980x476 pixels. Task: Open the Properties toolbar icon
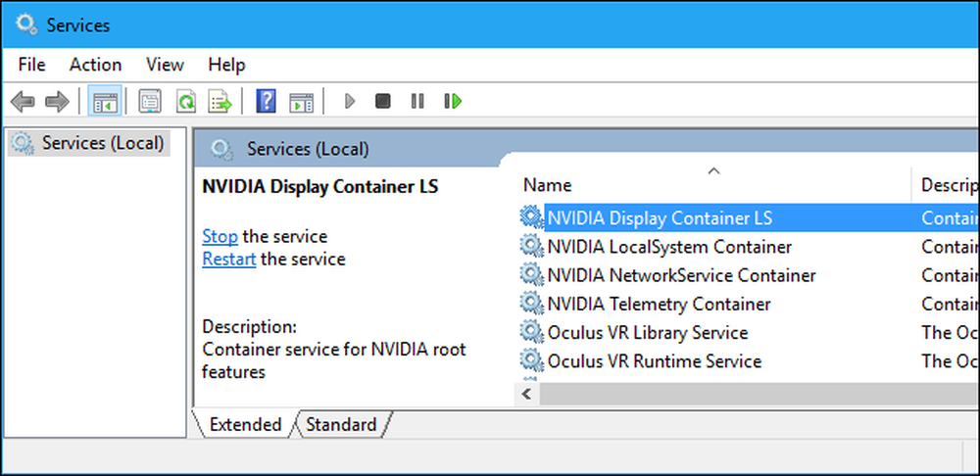tap(150, 101)
